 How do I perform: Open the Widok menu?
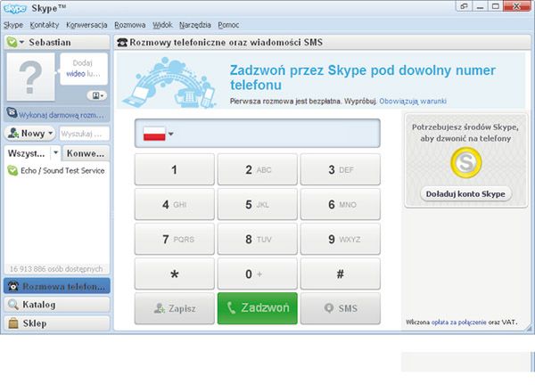pyautogui.click(x=162, y=25)
